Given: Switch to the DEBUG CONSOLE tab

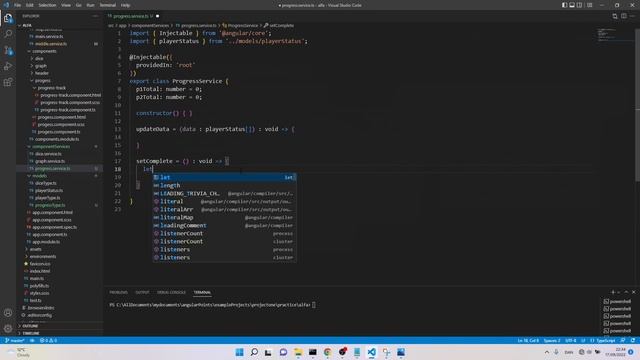Looking at the screenshot, I should (171, 292).
